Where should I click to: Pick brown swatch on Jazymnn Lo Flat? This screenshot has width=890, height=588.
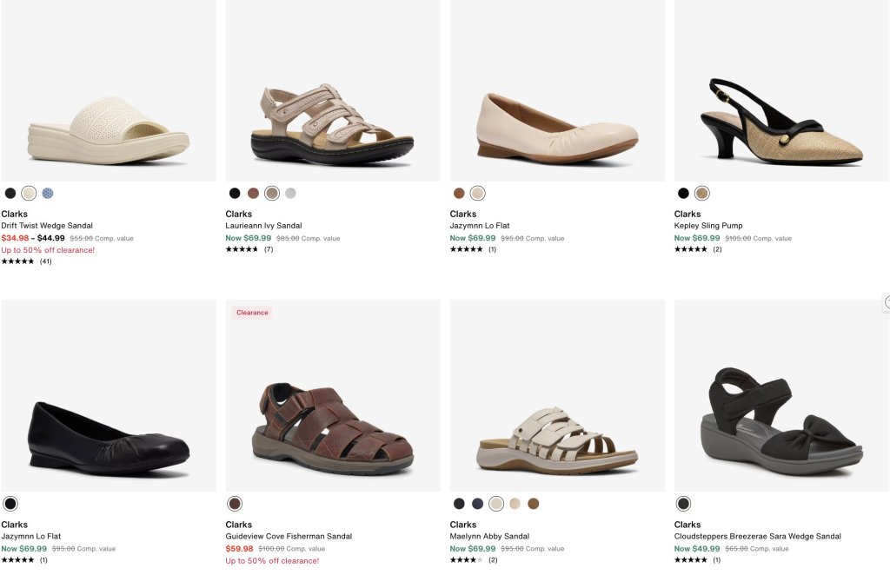(459, 194)
